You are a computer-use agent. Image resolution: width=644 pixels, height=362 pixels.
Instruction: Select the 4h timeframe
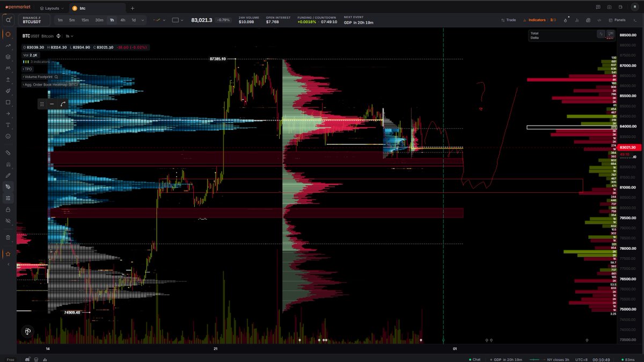[123, 20]
